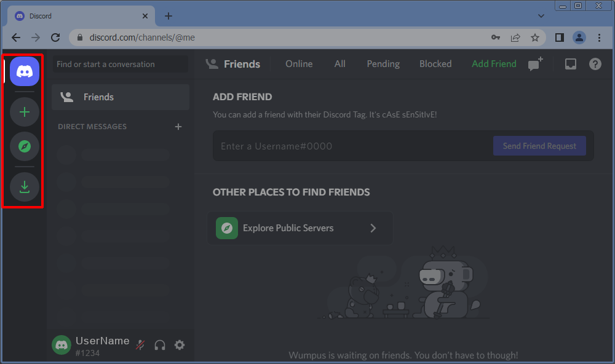Toggle deafen headphones icon

(x=160, y=345)
